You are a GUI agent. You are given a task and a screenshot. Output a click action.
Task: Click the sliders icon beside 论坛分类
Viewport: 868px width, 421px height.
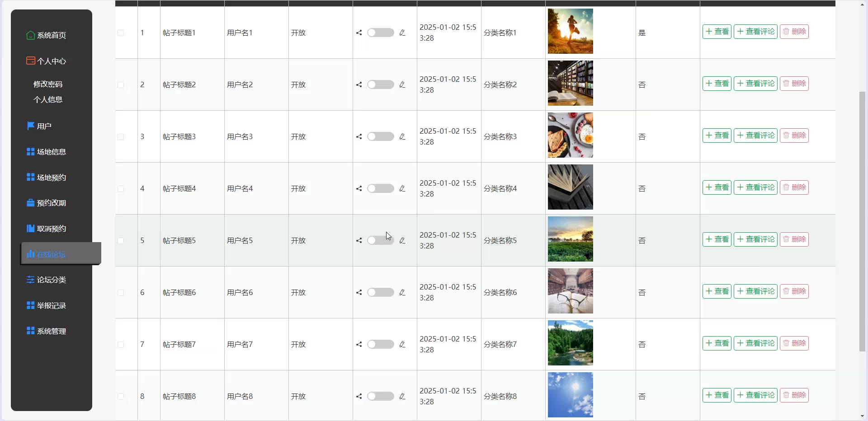[30, 280]
